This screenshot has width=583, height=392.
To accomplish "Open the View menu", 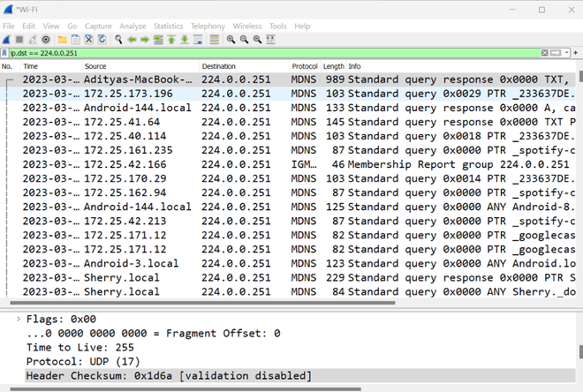I will (51, 26).
